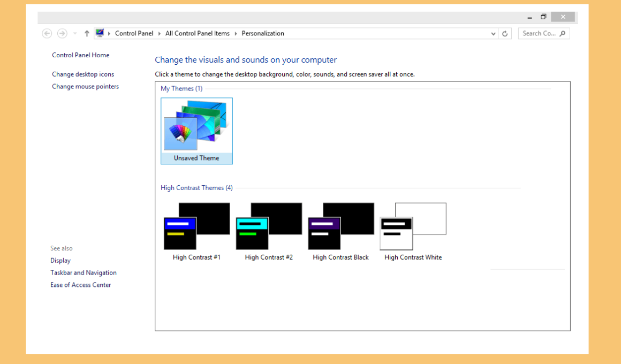Expand chevron before All Control Panel Items
Screen dimensions: 621x364
[160, 34]
